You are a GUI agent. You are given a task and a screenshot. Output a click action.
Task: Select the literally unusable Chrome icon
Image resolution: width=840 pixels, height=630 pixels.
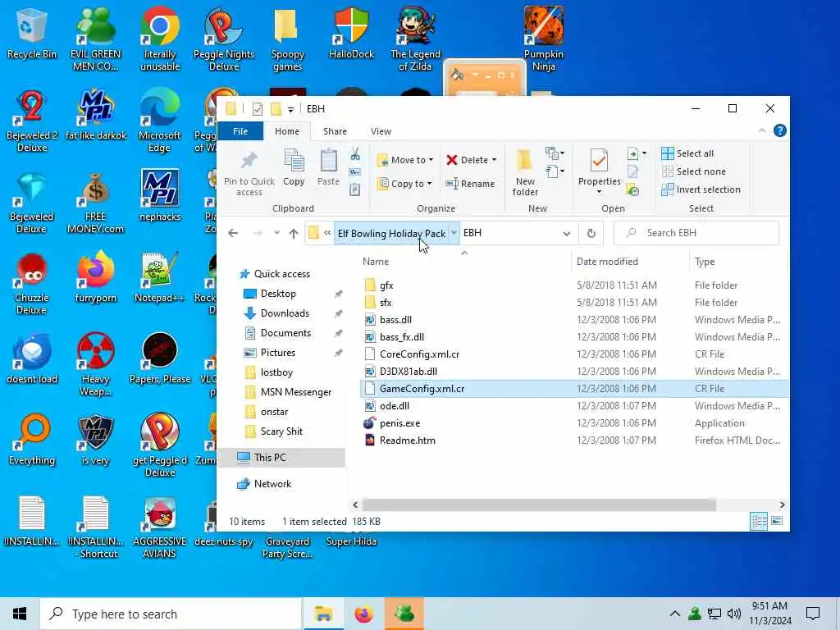point(160,39)
